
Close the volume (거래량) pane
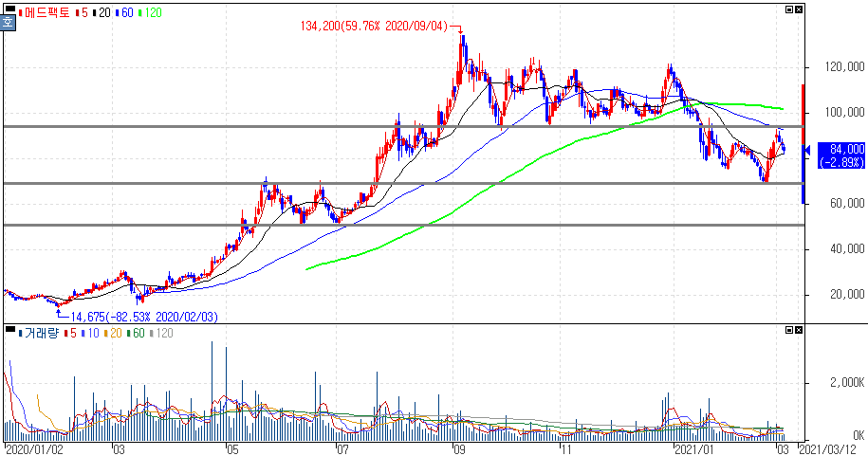[798, 330]
